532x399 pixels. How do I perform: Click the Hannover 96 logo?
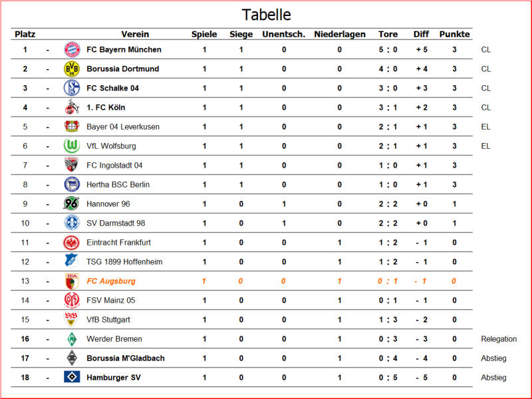coord(72,203)
